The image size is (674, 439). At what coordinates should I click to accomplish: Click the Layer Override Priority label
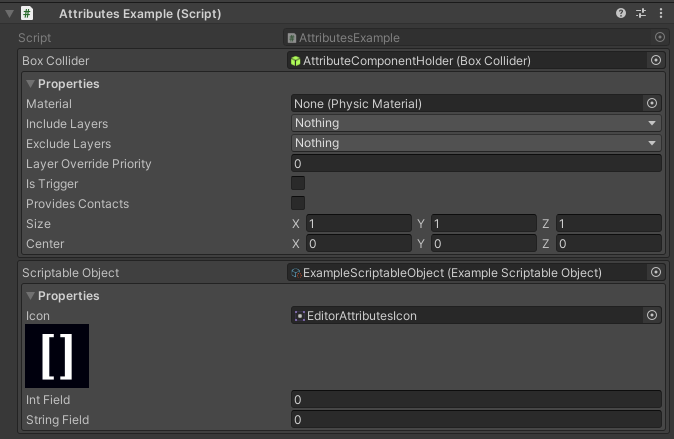[89, 164]
